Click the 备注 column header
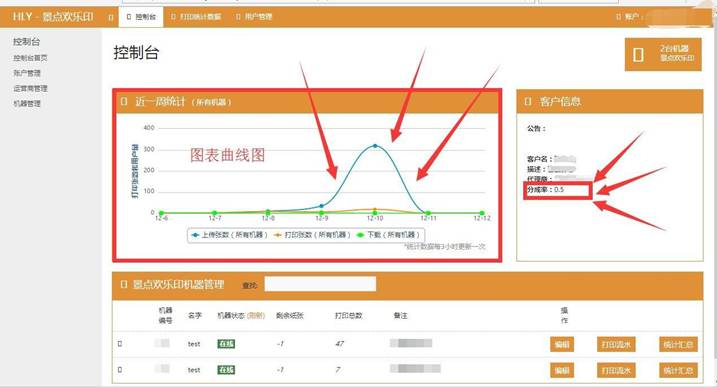Screen dimensions: 717x388 (400, 315)
